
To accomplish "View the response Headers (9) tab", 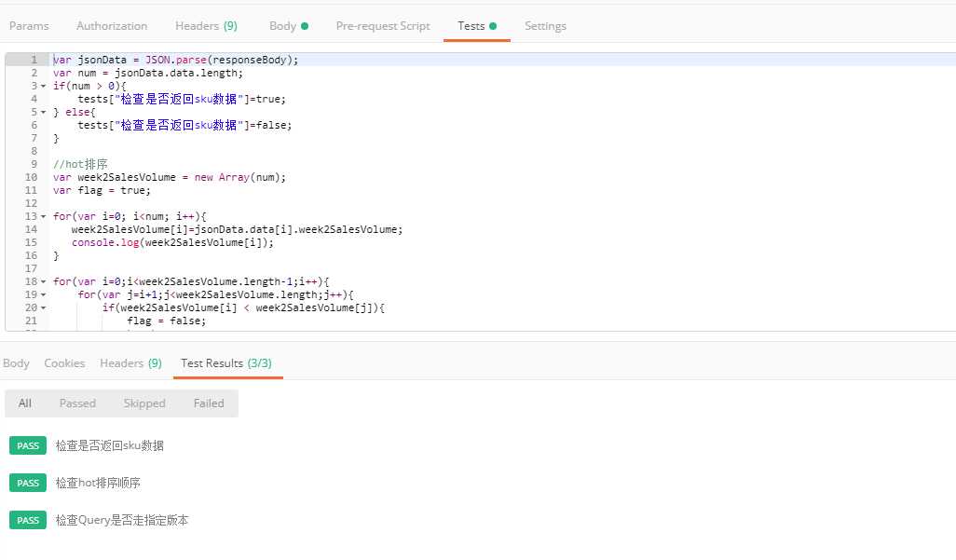I will tap(130, 363).
